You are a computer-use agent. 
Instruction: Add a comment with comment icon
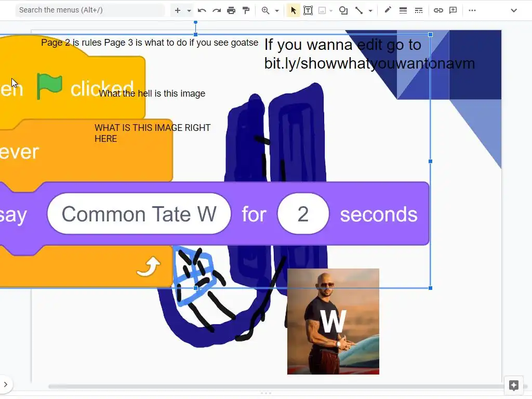(x=453, y=10)
